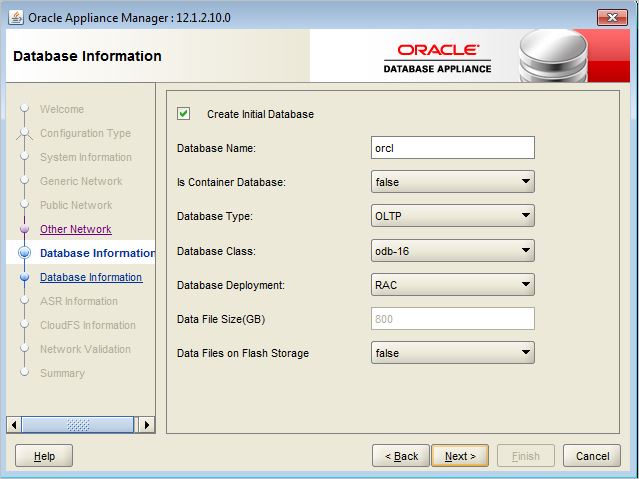Proceed with the Next button
This screenshot has height=479, width=639.
(460, 456)
